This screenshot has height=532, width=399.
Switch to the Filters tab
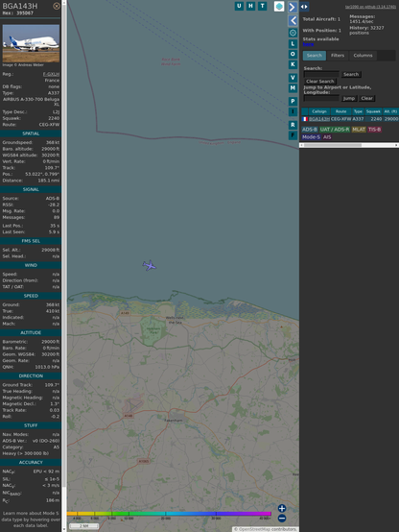(338, 56)
